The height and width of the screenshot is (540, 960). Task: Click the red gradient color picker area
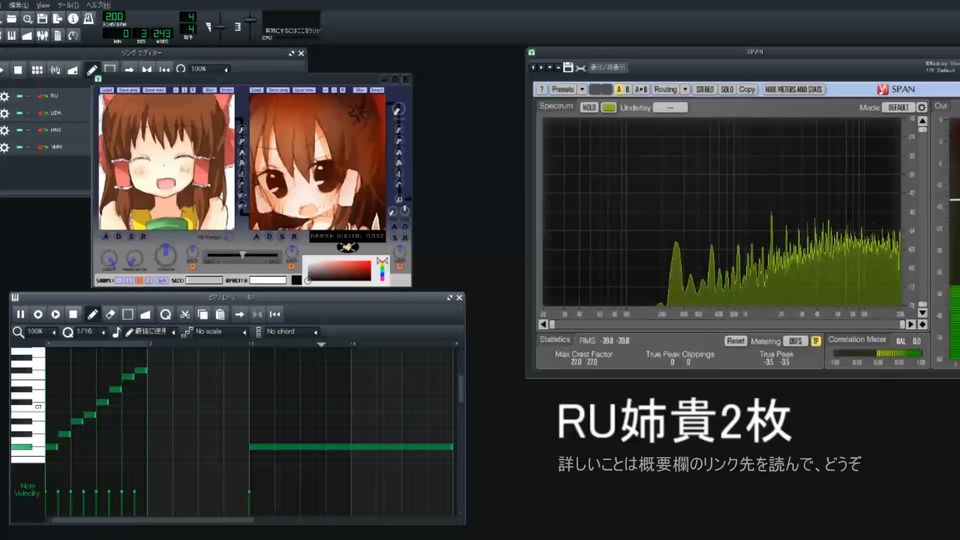pos(338,270)
